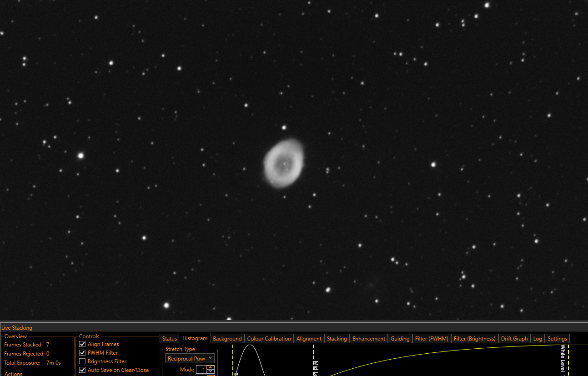This screenshot has height=376, width=588.
Task: Select the Colour Calibration tab
Action: coord(269,339)
